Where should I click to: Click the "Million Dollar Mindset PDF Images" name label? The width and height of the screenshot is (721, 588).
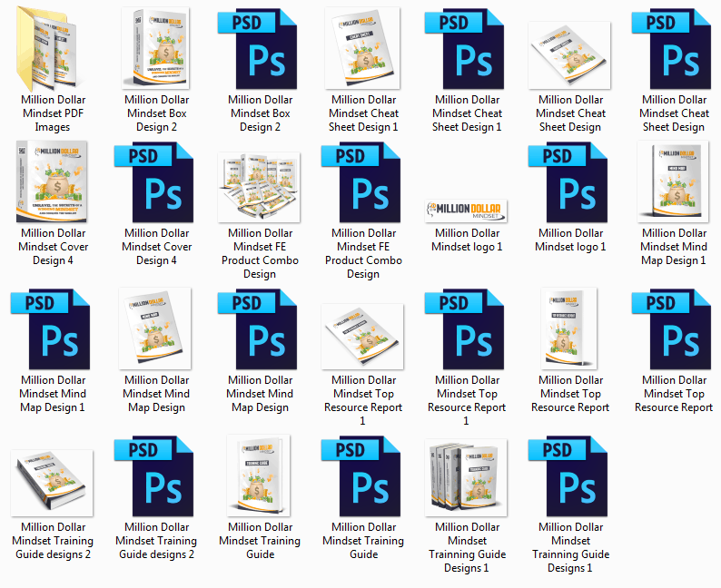[x=53, y=113]
